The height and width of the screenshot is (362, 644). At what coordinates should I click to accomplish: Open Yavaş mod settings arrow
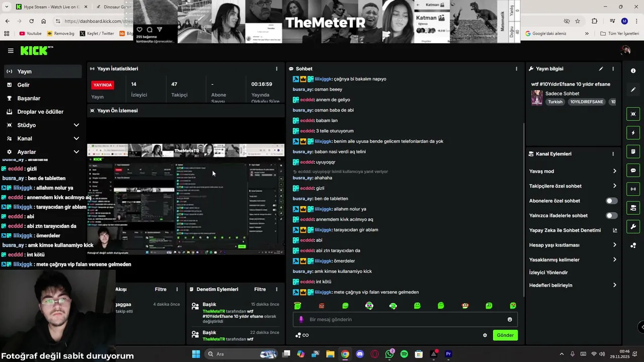(x=614, y=171)
